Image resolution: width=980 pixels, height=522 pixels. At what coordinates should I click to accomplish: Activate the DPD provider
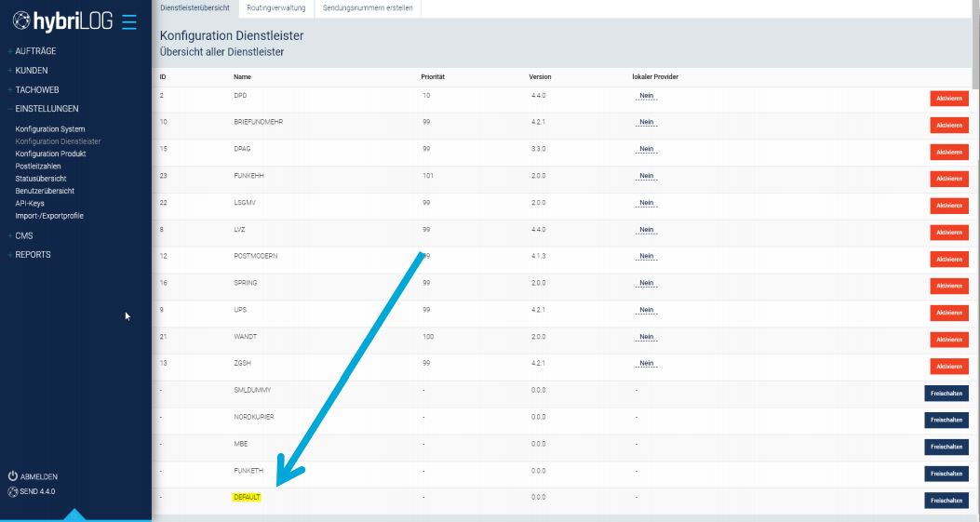click(x=948, y=99)
